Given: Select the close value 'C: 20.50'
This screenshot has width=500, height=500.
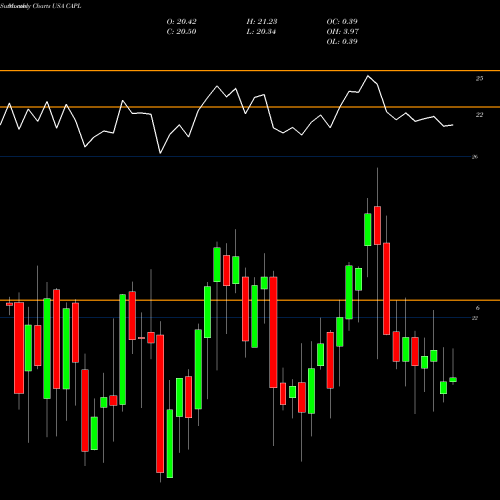Looking at the screenshot, I should point(181,32).
